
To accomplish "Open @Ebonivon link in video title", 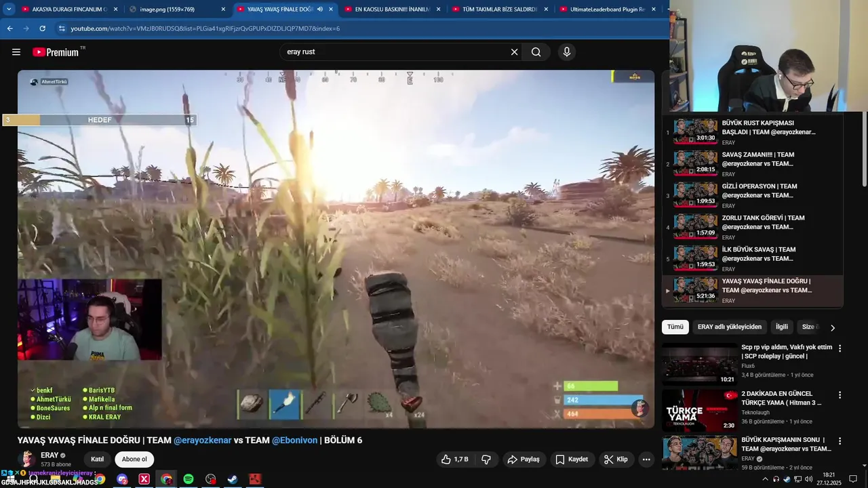I will pyautogui.click(x=295, y=441).
